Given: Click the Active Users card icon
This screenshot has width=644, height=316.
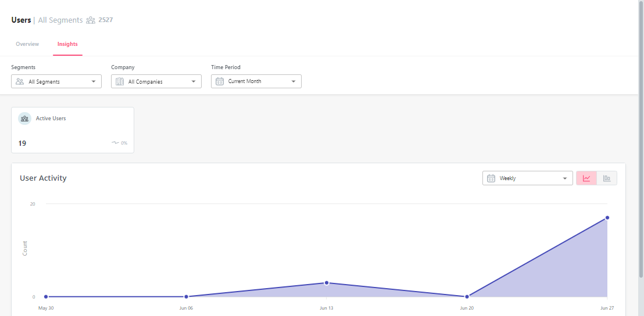Looking at the screenshot, I should [x=24, y=119].
